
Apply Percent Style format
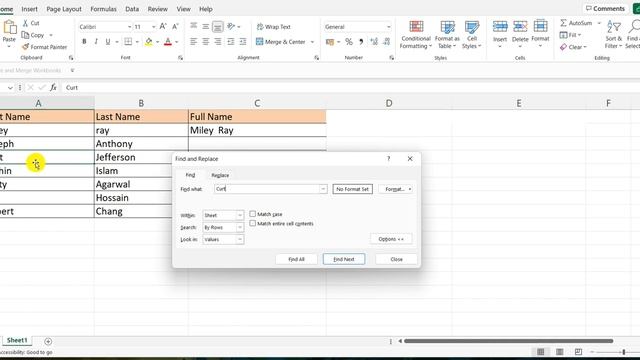point(349,42)
